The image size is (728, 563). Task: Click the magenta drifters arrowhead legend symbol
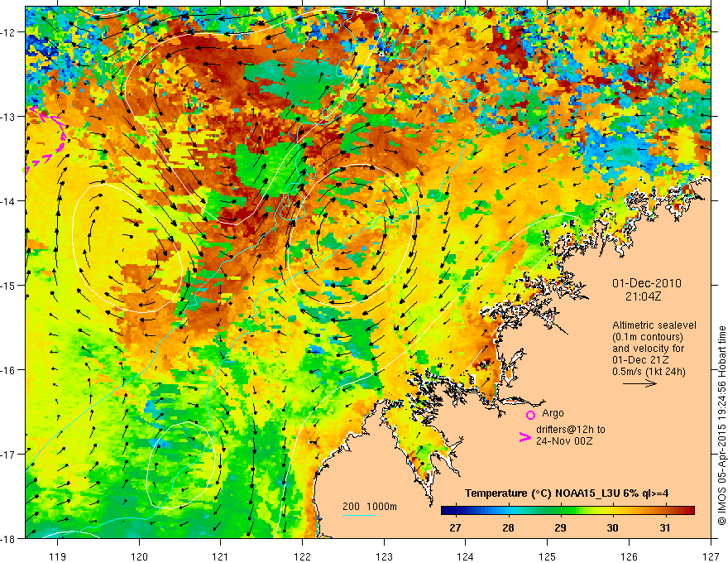tap(524, 436)
